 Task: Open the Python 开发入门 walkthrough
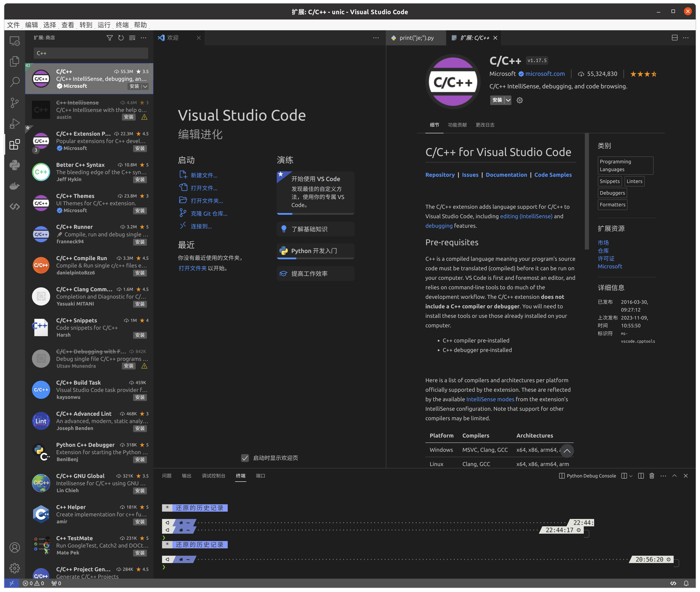coord(315,251)
